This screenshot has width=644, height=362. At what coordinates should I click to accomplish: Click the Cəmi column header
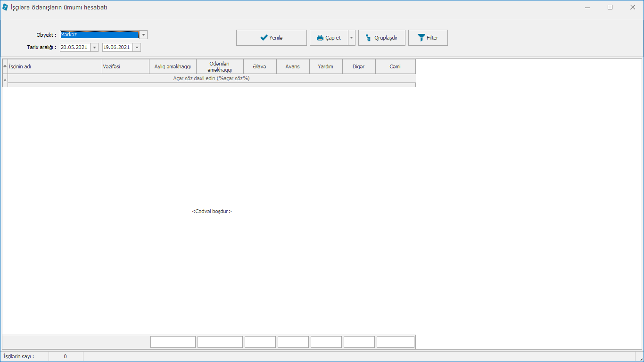point(395,66)
